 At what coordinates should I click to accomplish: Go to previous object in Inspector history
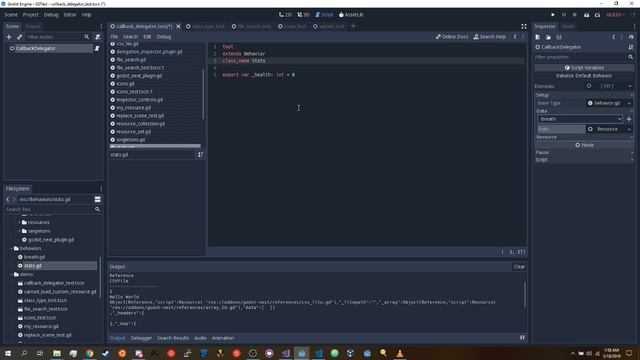point(613,37)
